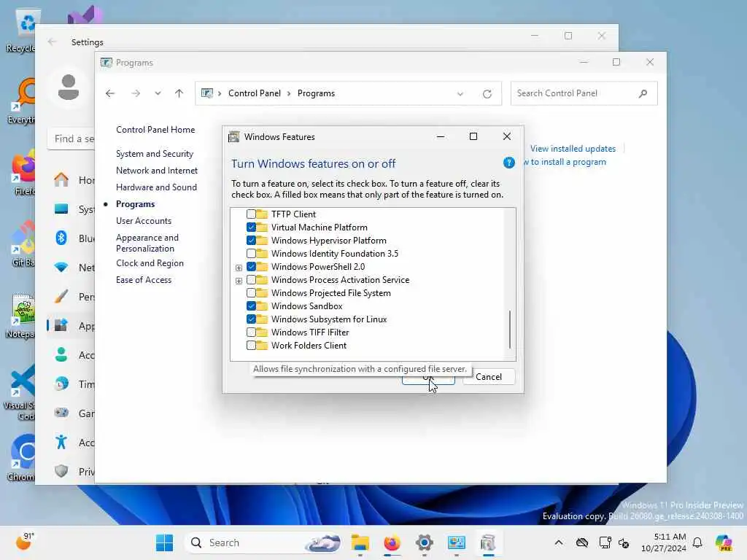Enable Windows Process Activation Service checkbox

click(x=251, y=279)
